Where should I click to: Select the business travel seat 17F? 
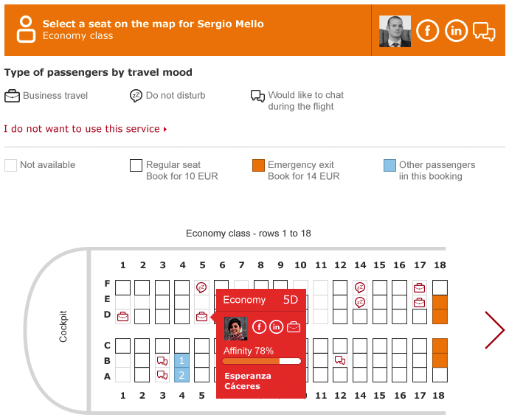pyautogui.click(x=420, y=287)
